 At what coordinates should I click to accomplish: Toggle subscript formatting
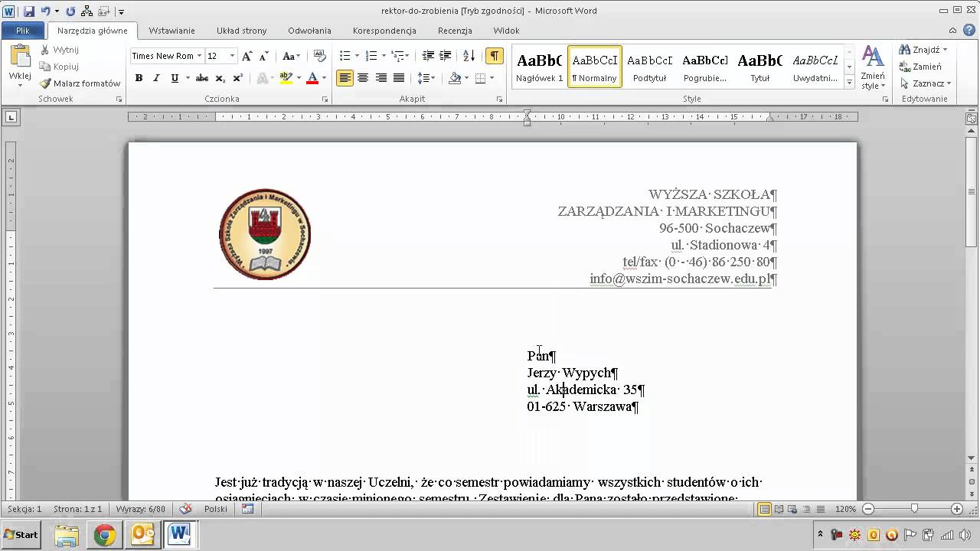coord(220,78)
